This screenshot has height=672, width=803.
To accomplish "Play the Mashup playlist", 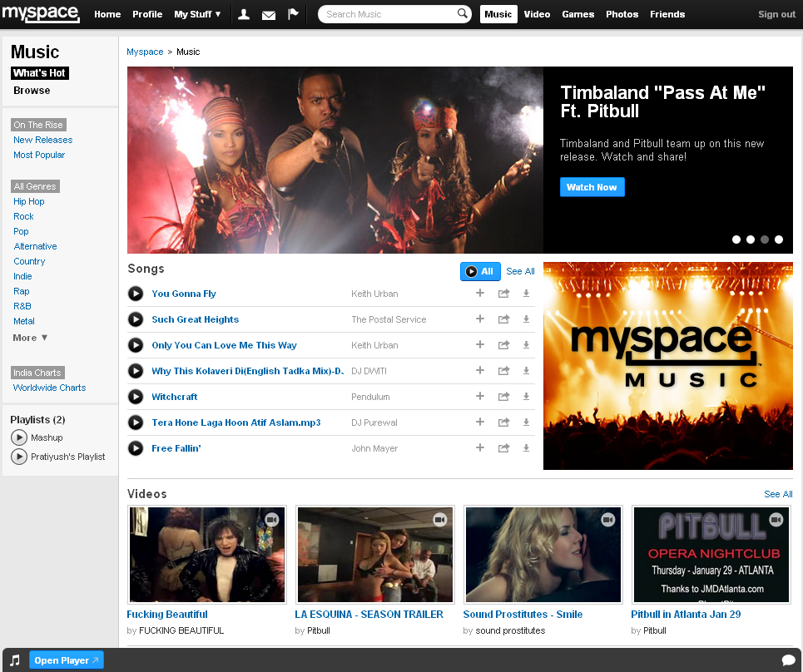I will tap(19, 437).
